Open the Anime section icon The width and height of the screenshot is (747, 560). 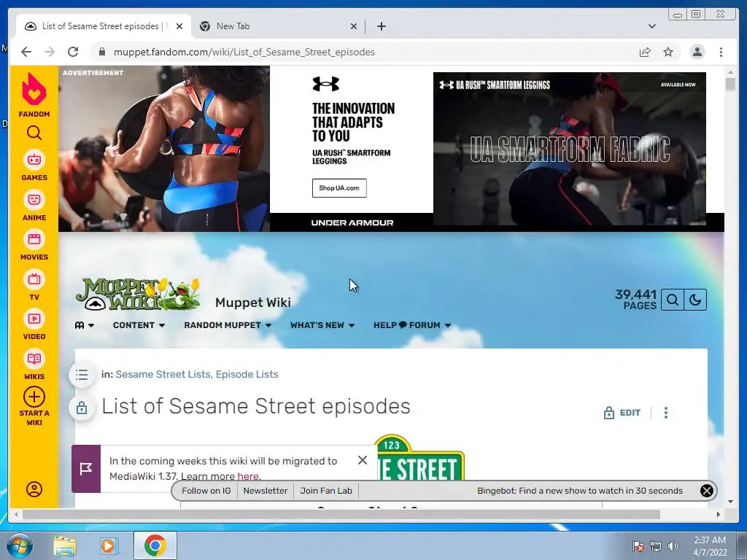click(34, 200)
